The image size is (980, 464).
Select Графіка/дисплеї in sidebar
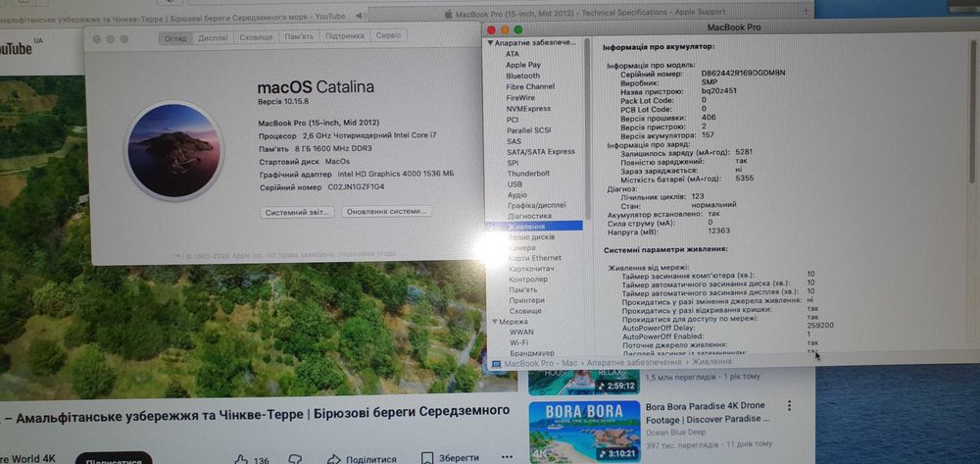[537, 205]
